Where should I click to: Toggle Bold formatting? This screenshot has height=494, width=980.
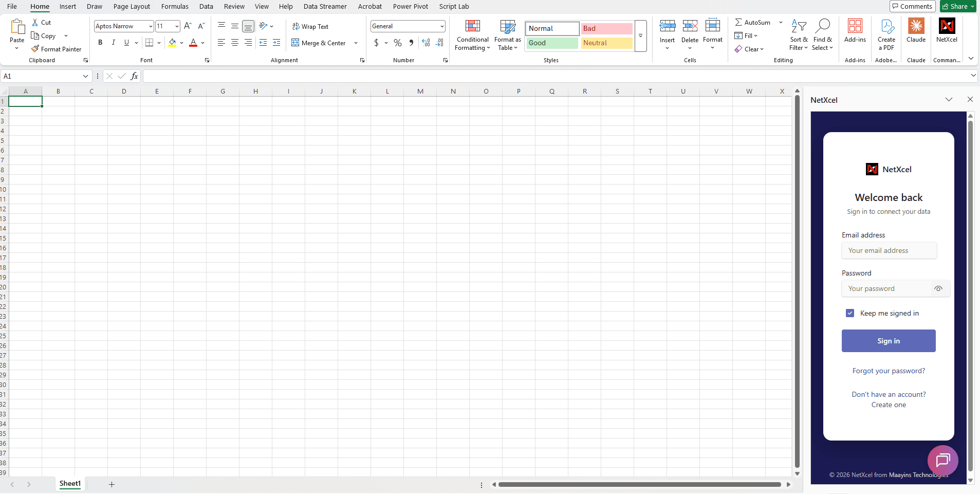pos(100,43)
